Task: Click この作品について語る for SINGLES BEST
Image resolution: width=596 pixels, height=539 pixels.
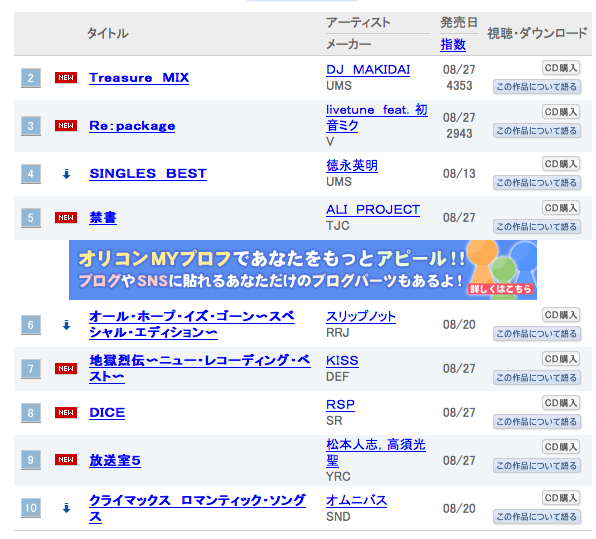Action: pyautogui.click(x=537, y=183)
